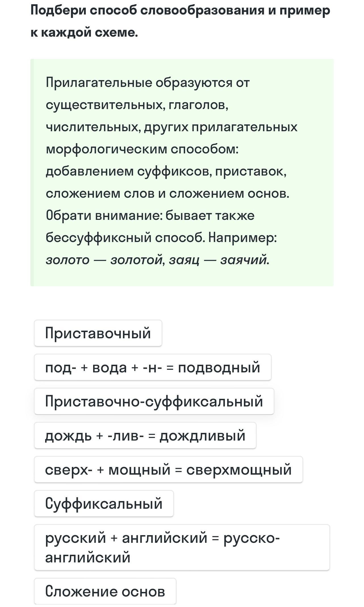Click the phrase «морфологическим способом:»
364x607 pixels.
click(142, 149)
